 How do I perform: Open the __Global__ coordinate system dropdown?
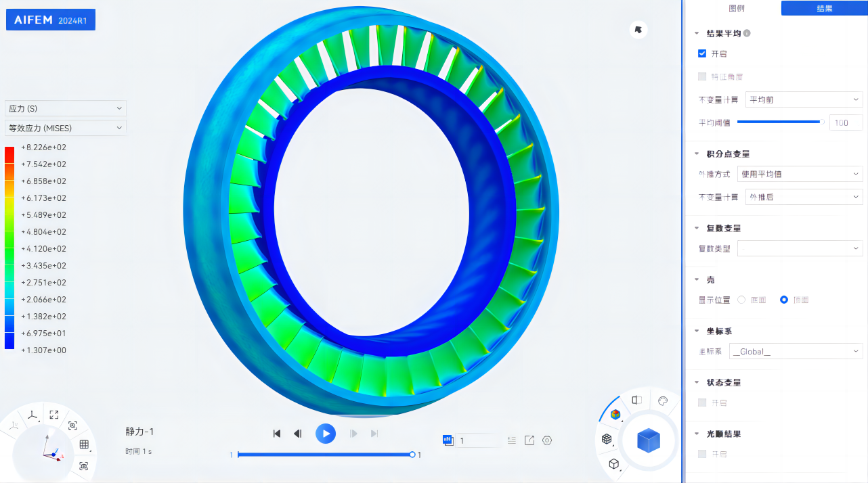(796, 351)
